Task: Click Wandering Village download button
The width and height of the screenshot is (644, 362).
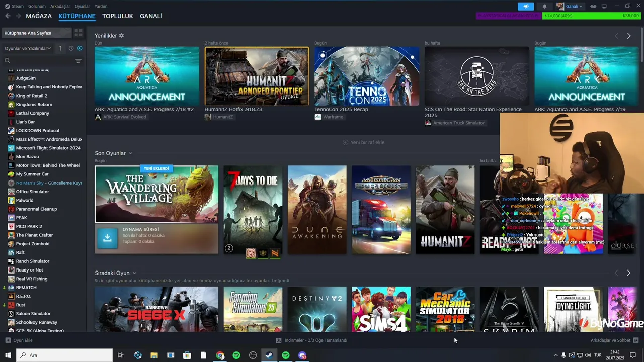Action: (x=107, y=238)
